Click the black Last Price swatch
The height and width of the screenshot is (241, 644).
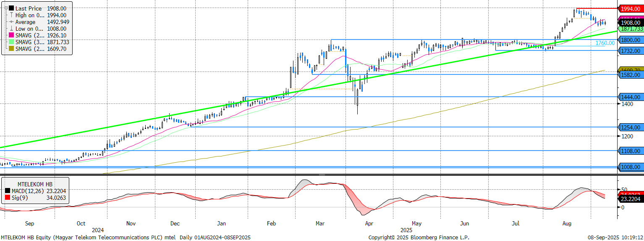(x=11, y=8)
